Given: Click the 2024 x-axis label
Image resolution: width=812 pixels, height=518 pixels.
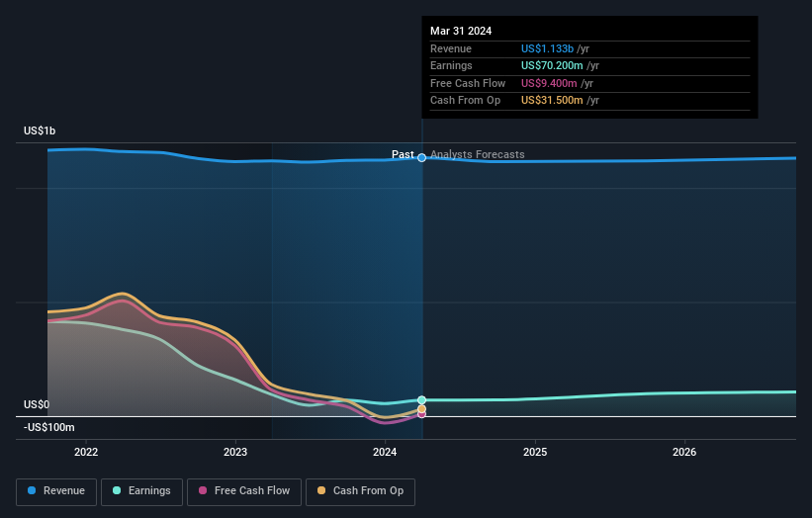Looking at the screenshot, I should [x=385, y=452].
